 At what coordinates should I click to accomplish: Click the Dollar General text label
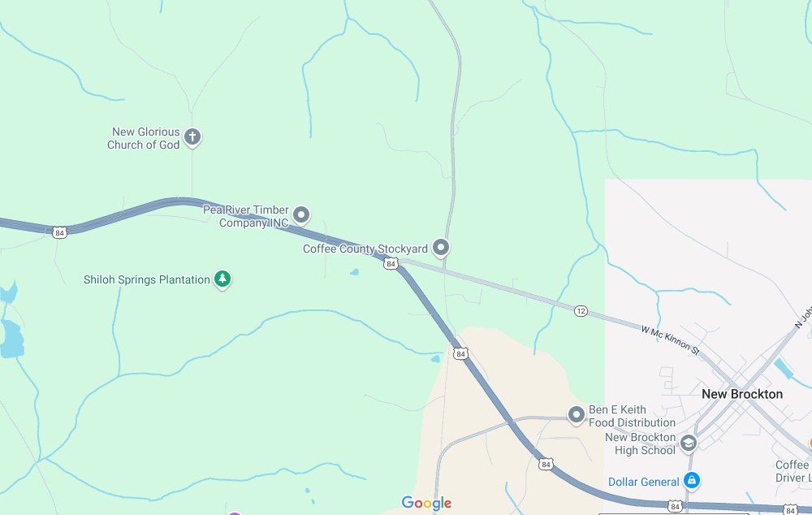tap(643, 482)
